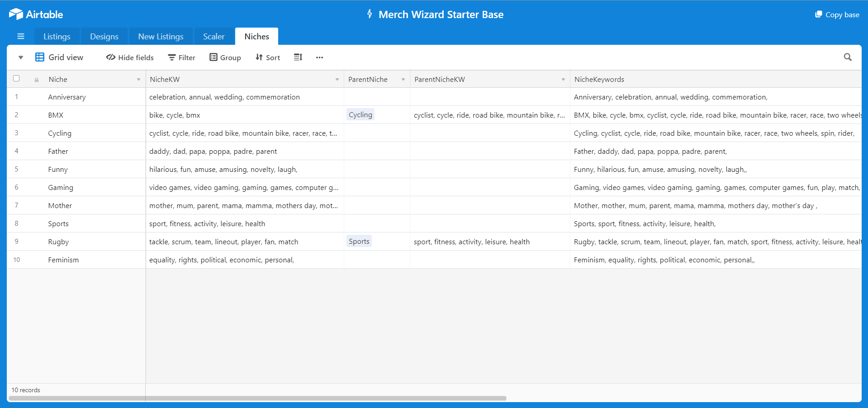Click the Cycling tag in BMX row

click(x=360, y=114)
